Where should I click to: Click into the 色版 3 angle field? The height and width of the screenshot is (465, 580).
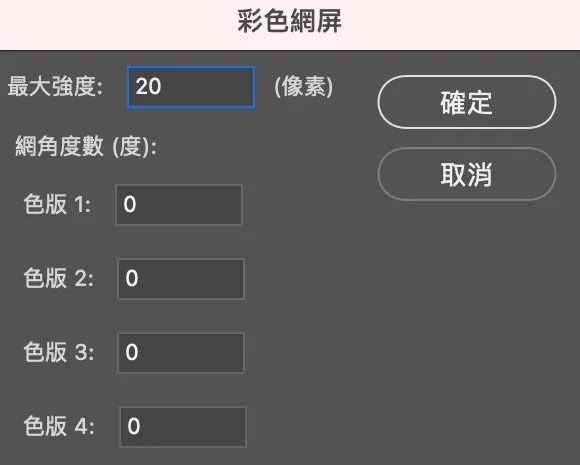181,353
